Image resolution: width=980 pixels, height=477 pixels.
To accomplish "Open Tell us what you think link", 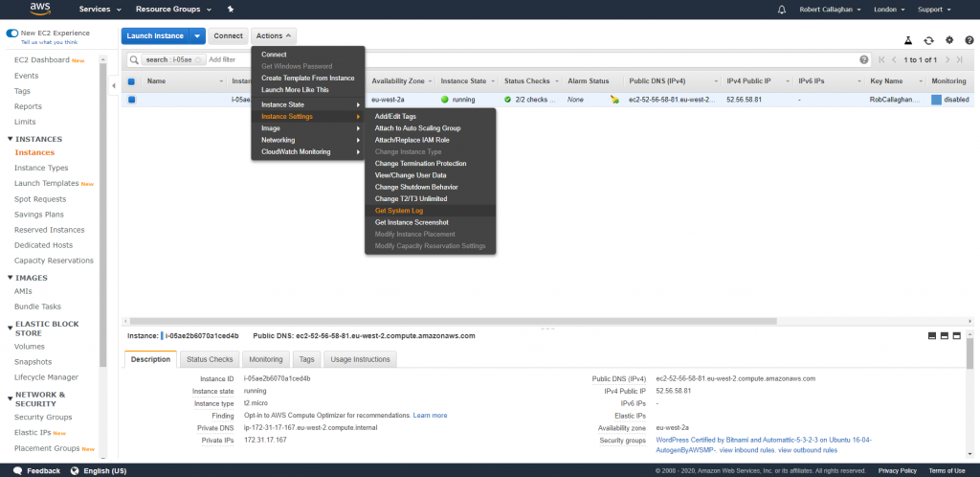I will 50,42.
